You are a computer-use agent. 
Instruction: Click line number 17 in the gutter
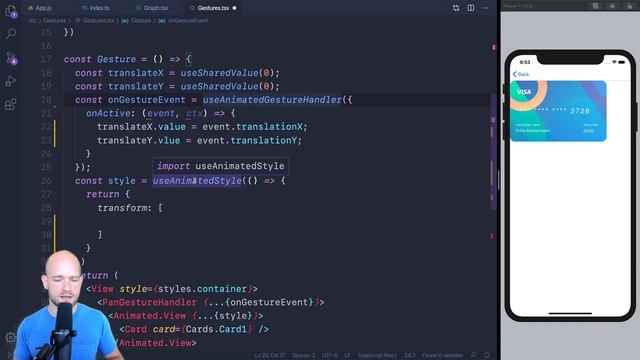46,59
